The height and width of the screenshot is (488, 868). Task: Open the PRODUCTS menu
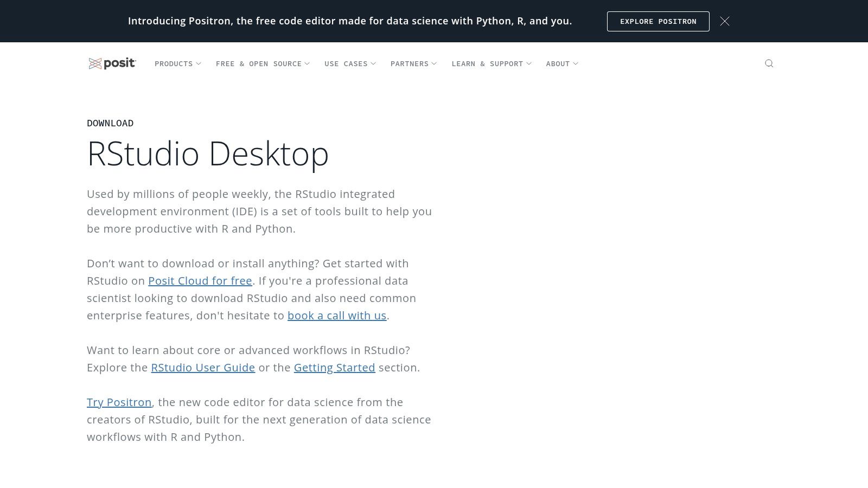(174, 64)
